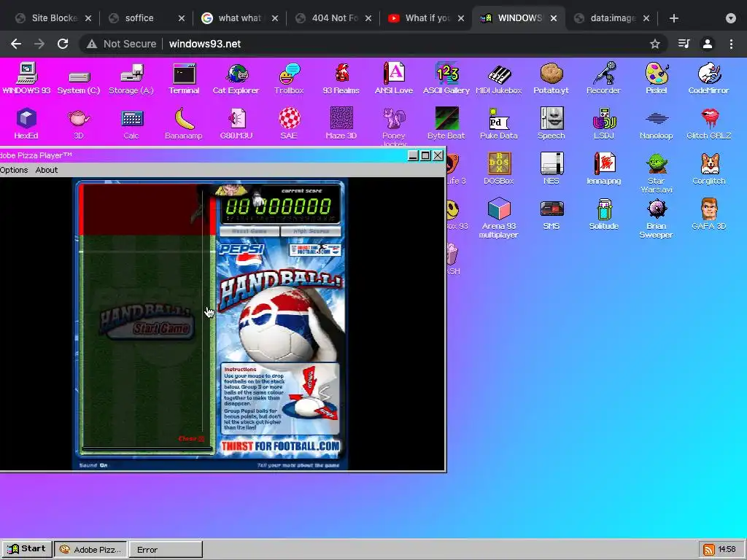Click RSS feed tray icon

point(709,550)
